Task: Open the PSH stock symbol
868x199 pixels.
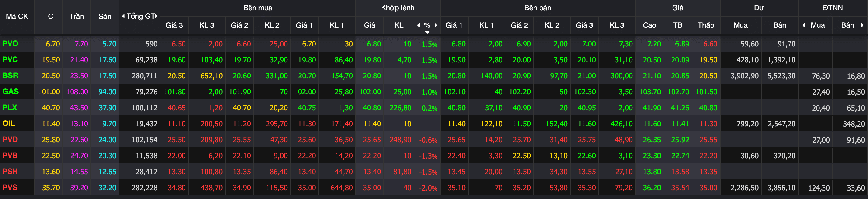Action: 10,171
